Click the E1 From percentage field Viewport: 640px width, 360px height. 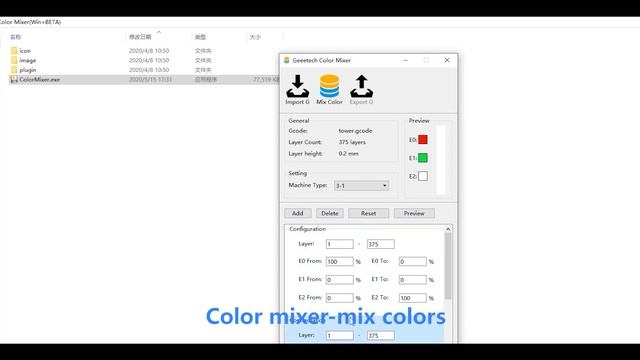pyautogui.click(x=340, y=280)
